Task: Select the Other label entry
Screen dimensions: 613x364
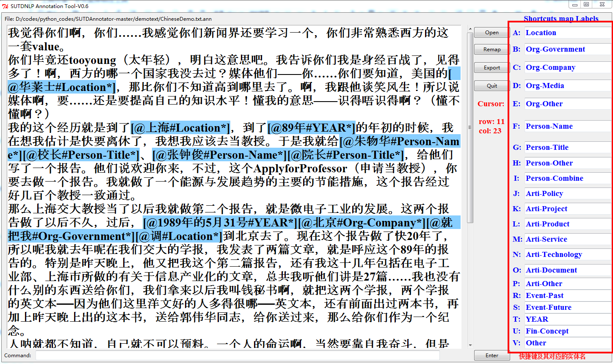Action: click(x=568, y=343)
